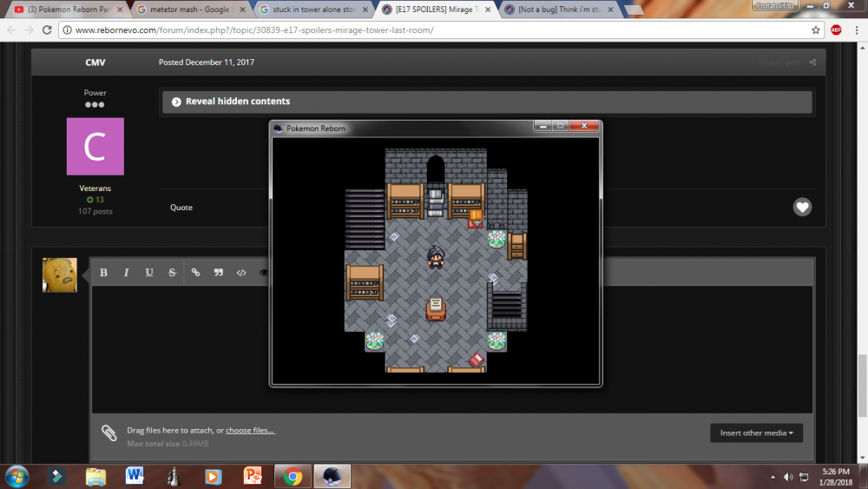Toggle bold formatting in the reply editor
The image size is (868, 489).
(103, 273)
